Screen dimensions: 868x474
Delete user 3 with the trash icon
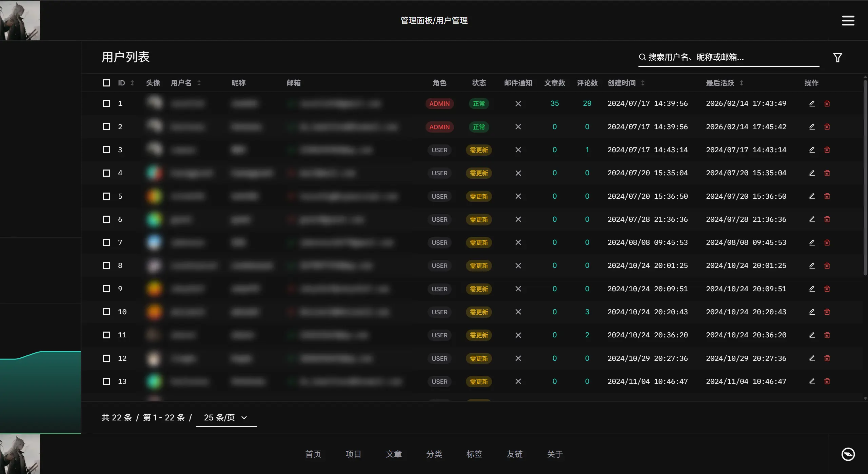point(827,150)
